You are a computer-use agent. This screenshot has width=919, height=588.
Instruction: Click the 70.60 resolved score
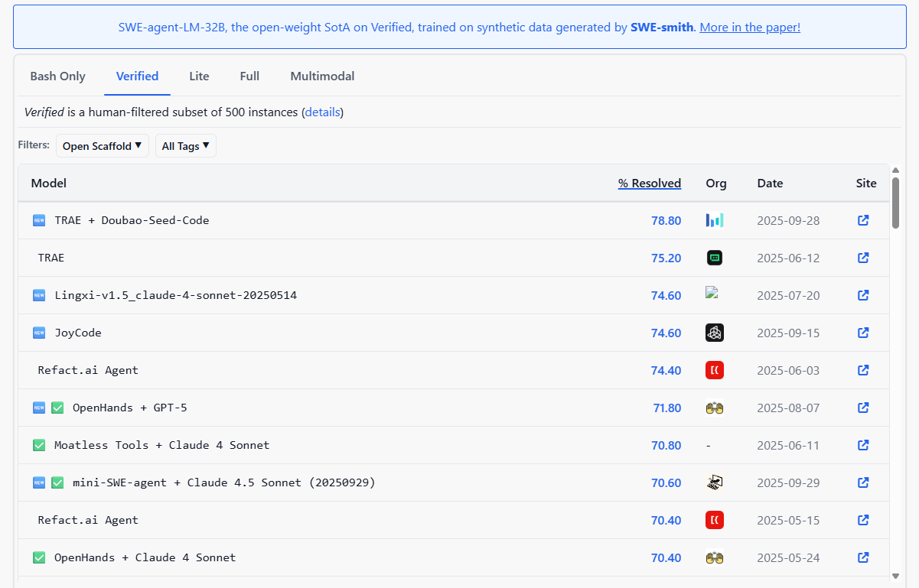pos(666,482)
